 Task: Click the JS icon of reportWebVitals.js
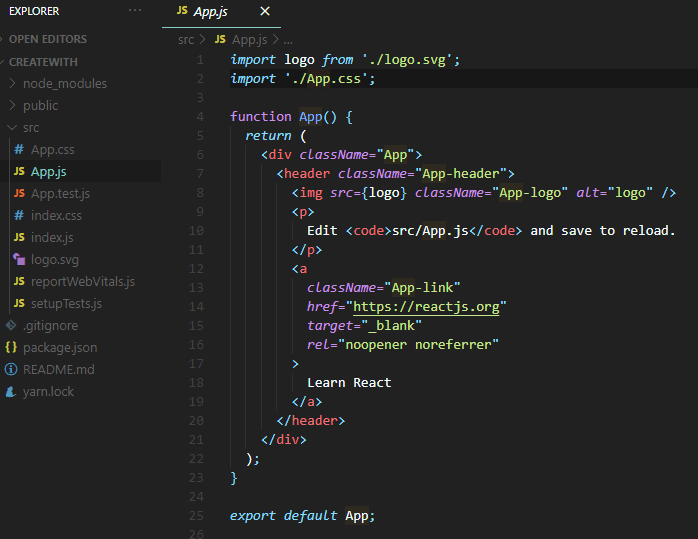pyautogui.click(x=19, y=281)
